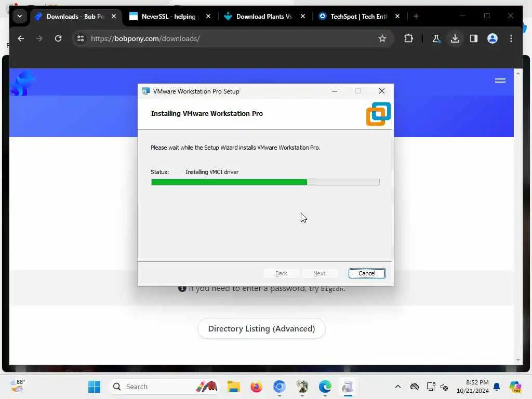This screenshot has height=399, width=532.
Task: Close the TechSpot tab
Action: pos(397,16)
